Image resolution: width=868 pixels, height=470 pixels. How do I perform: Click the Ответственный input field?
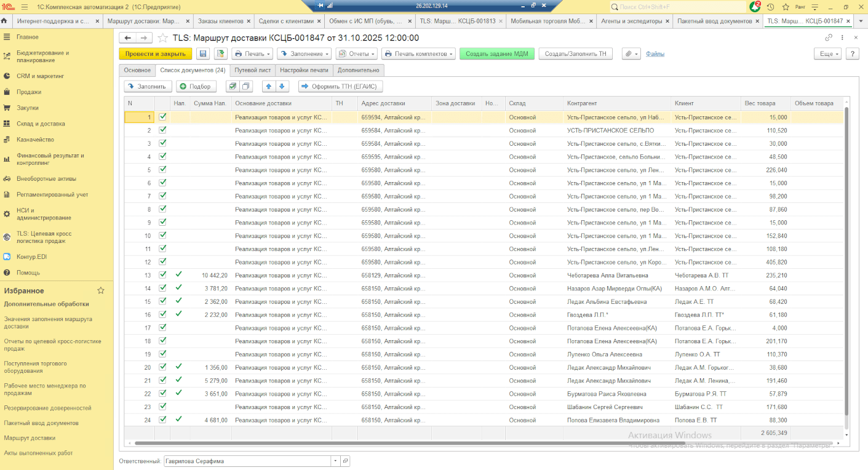coord(247,461)
